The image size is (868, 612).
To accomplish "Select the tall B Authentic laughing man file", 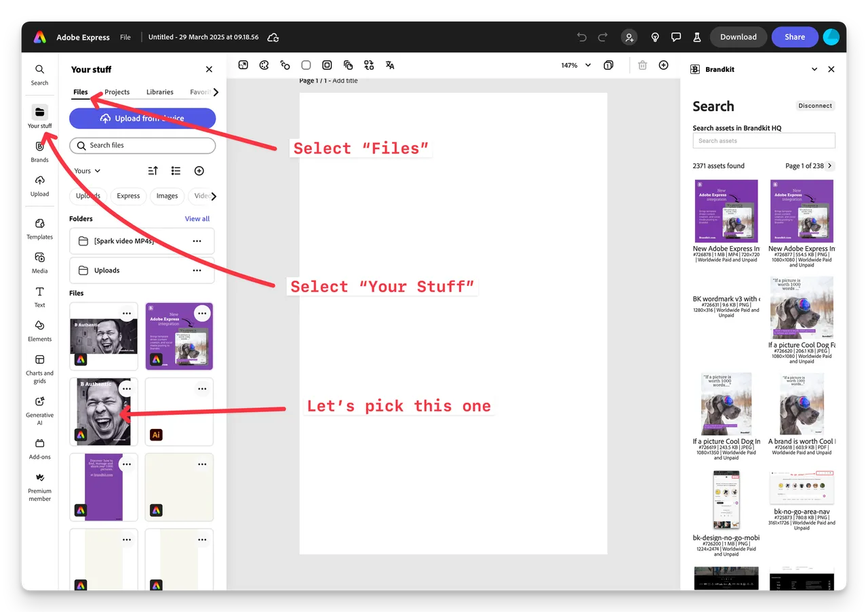I will pos(104,411).
